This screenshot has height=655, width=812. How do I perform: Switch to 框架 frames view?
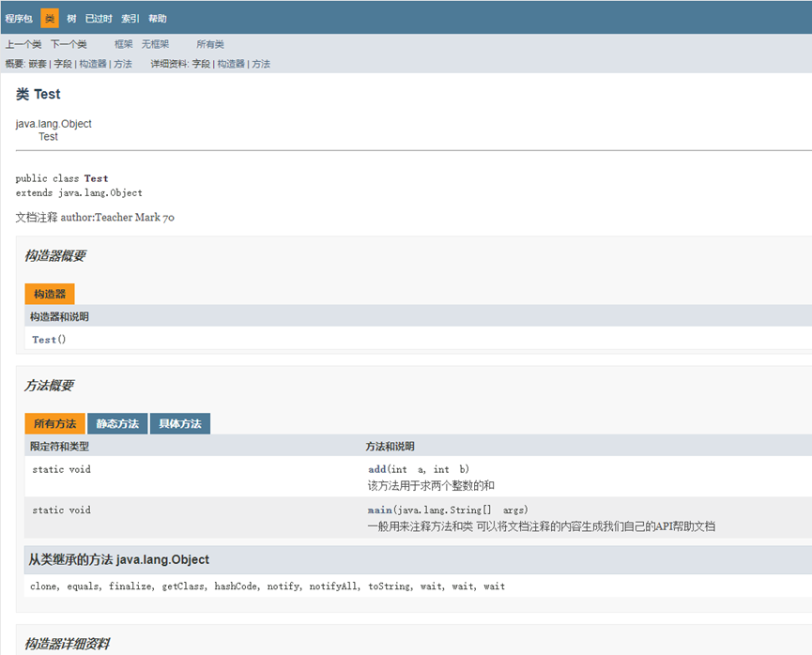pyautogui.click(x=122, y=43)
